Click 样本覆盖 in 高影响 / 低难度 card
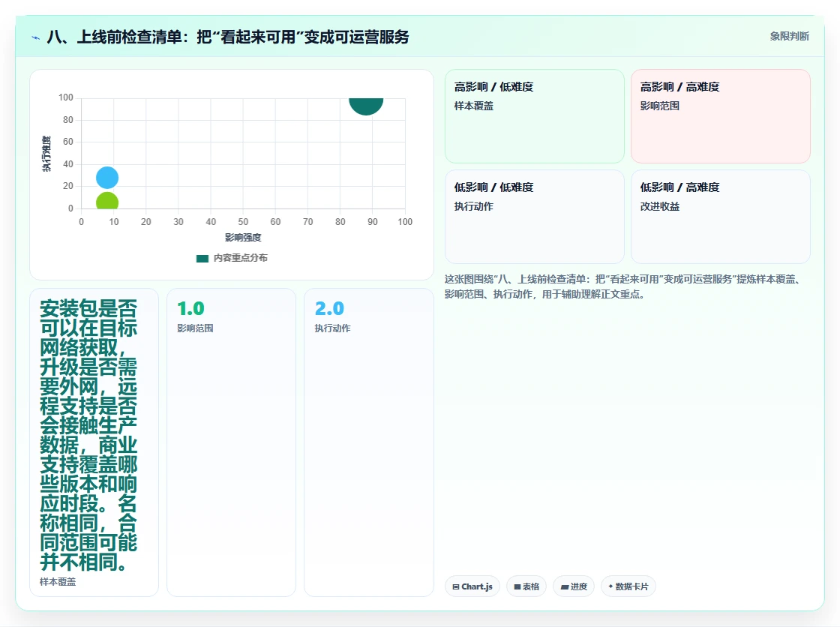This screenshot has height=627, width=840. click(473, 106)
